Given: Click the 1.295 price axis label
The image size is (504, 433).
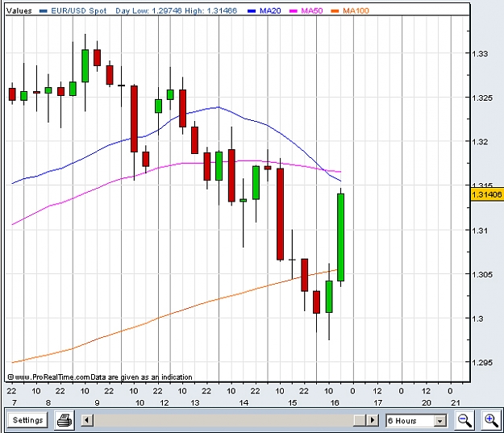Looking at the screenshot, I should click(x=482, y=363).
